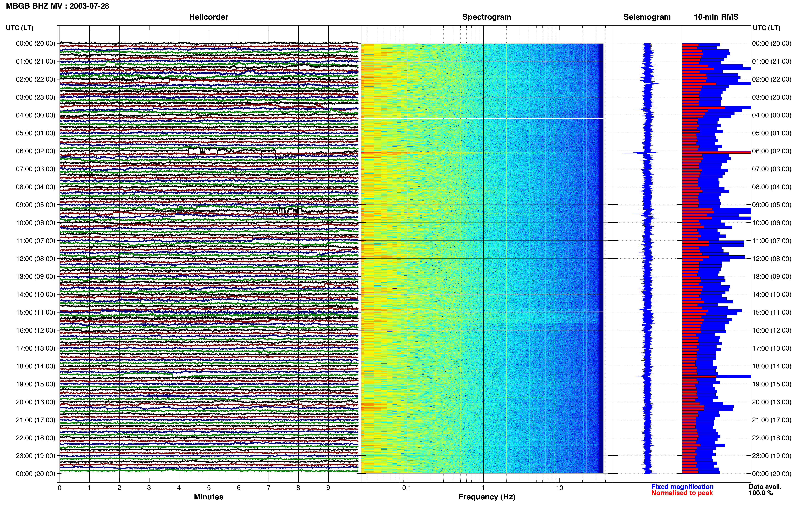Click the left time label '18:00 (14:00)'
The height and width of the screenshot is (508, 812).
click(36, 366)
